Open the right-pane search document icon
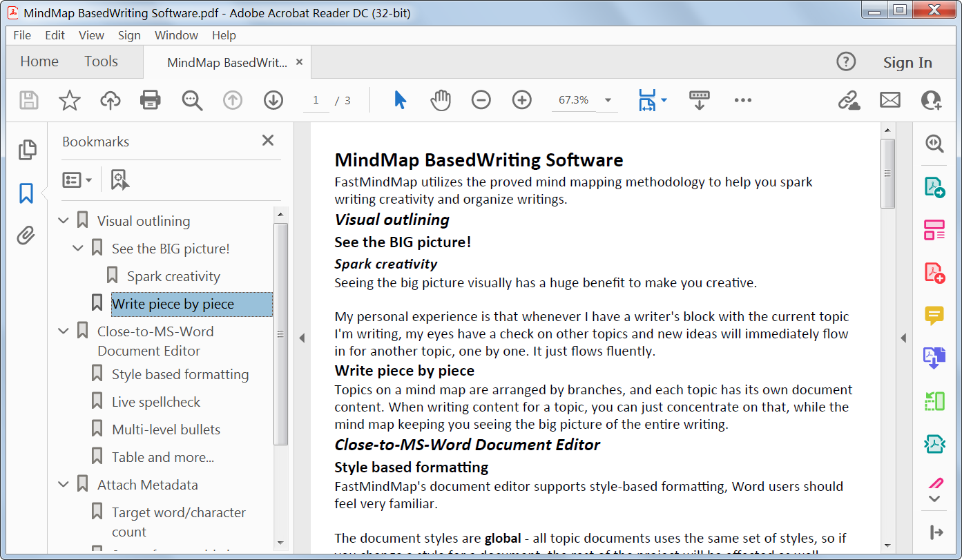The height and width of the screenshot is (560, 962). (934, 143)
